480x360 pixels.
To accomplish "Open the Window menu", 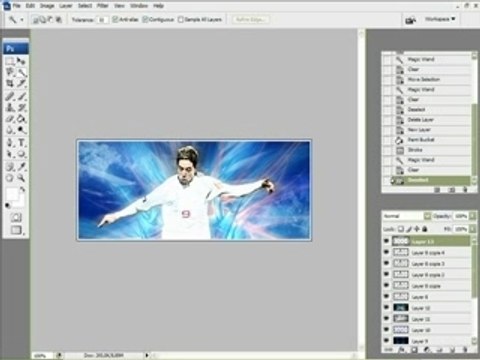I will (x=139, y=6).
